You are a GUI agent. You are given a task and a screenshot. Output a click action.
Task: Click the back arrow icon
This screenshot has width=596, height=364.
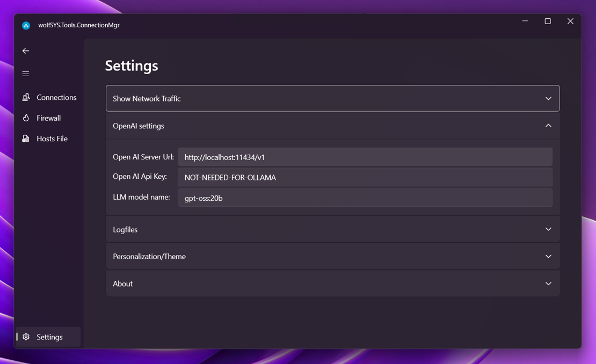tap(26, 51)
